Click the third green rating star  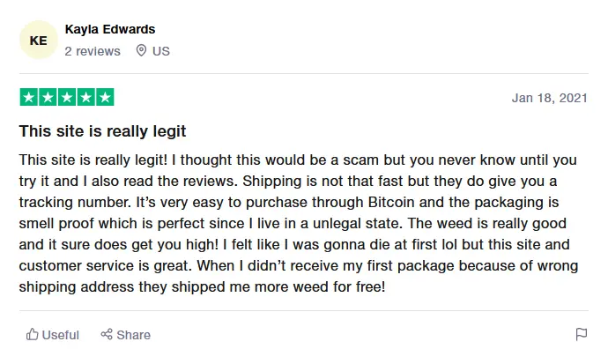click(x=67, y=97)
